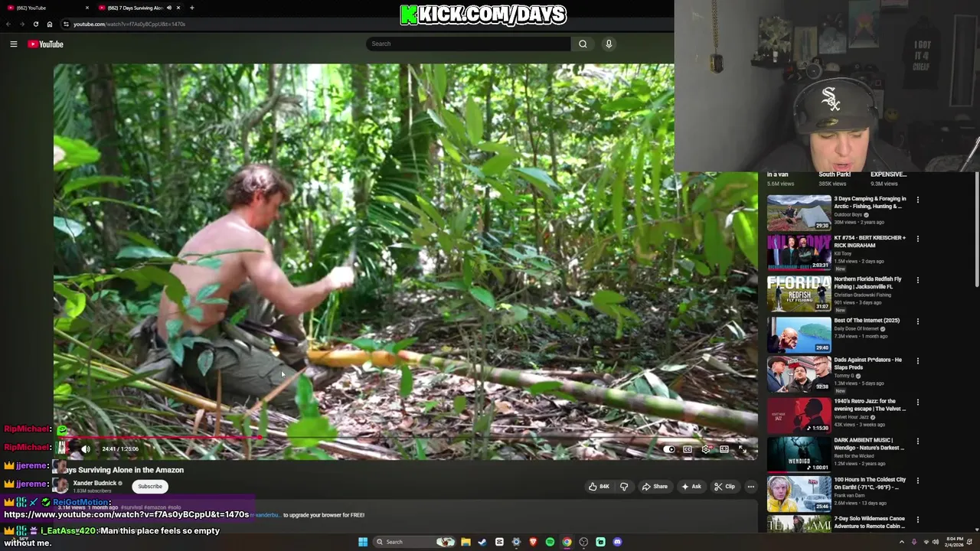Open the Ask button
Screen dimensions: 980x551
(x=691, y=487)
